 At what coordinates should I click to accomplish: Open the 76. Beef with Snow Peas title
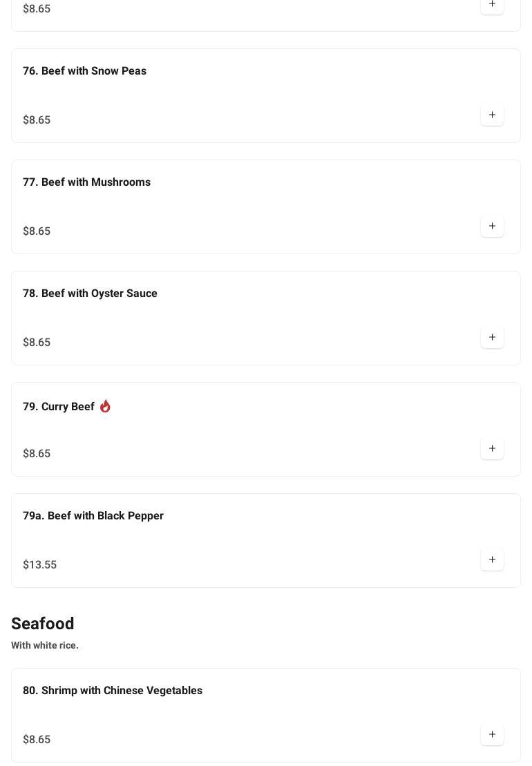84,71
